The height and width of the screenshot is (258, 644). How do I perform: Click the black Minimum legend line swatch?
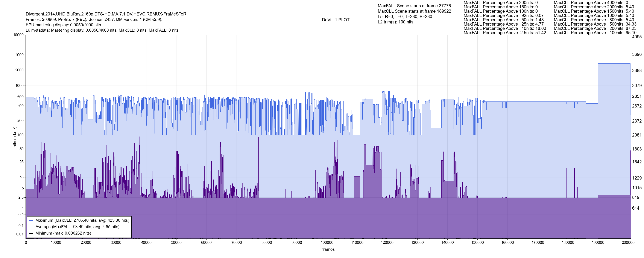click(31, 233)
